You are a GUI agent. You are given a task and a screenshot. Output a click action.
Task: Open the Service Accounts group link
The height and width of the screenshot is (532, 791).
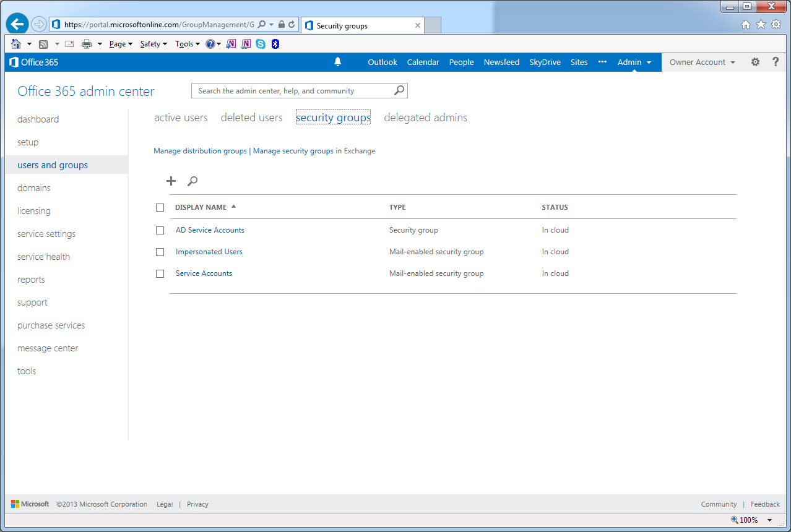pyautogui.click(x=204, y=273)
